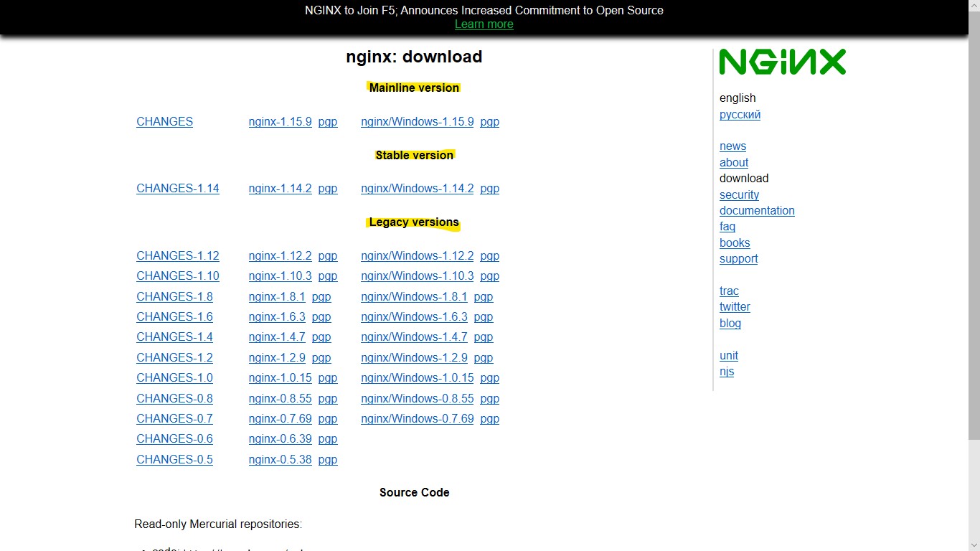Open the njs link
This screenshot has height=551, width=980.
point(727,372)
